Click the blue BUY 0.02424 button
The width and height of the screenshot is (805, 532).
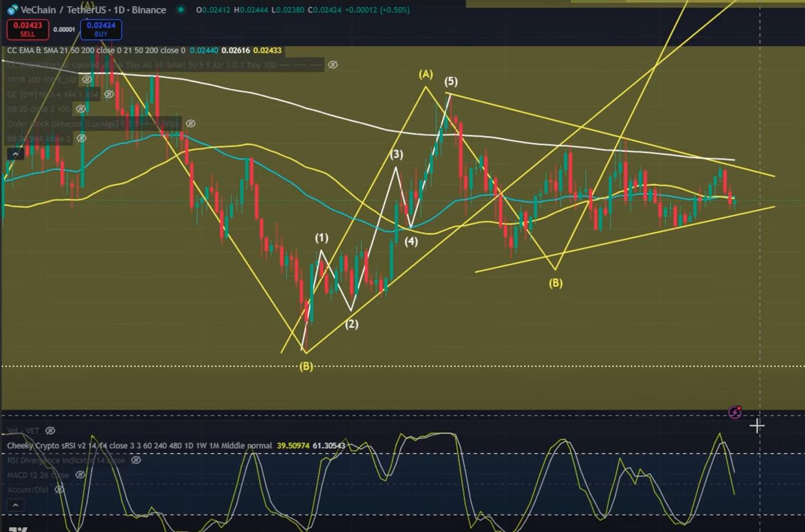coord(101,29)
